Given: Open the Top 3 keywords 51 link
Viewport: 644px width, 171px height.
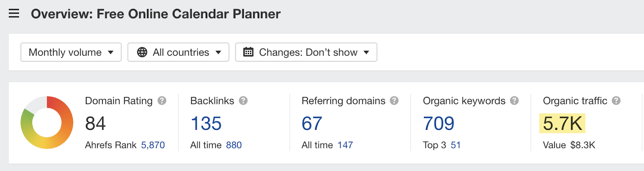Looking at the screenshot, I should (456, 145).
